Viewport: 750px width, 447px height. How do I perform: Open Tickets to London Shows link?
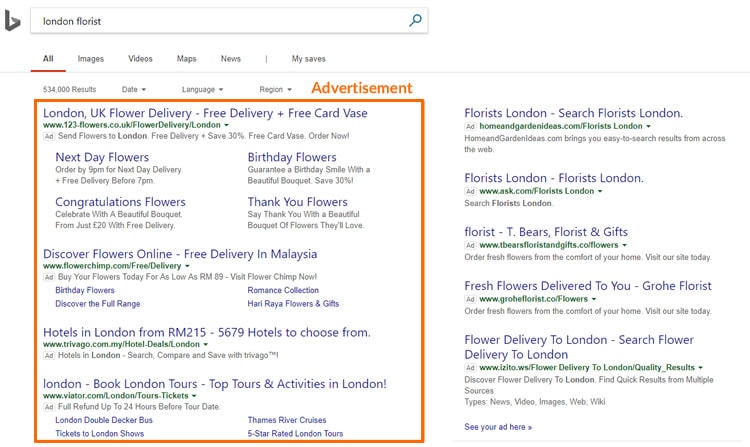99,434
